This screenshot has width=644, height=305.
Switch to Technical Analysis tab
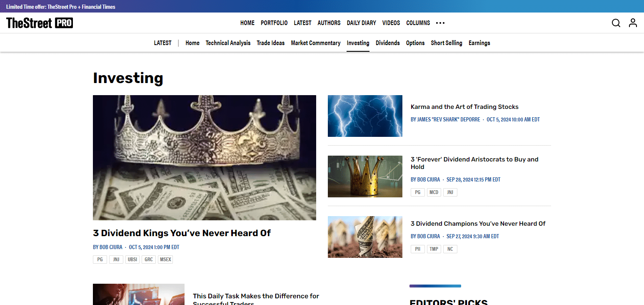coord(228,43)
